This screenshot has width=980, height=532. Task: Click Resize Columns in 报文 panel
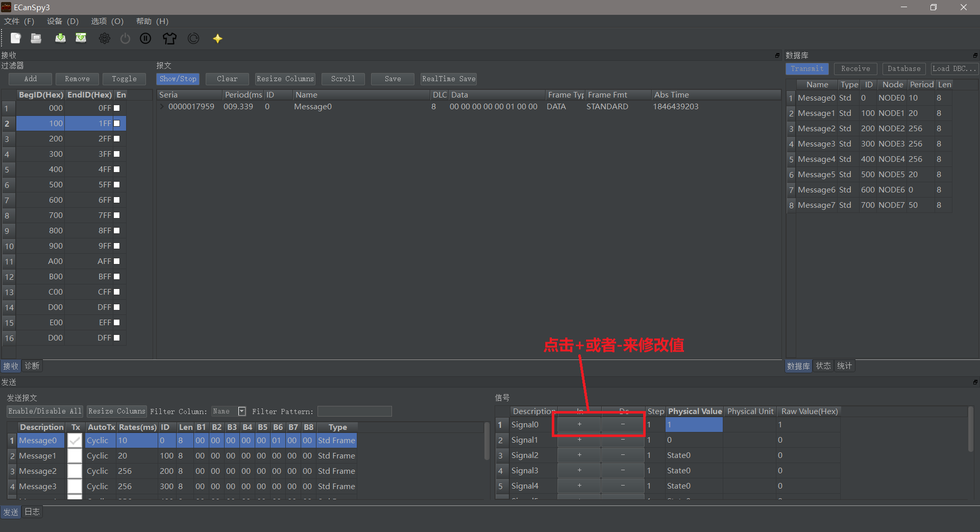(285, 79)
